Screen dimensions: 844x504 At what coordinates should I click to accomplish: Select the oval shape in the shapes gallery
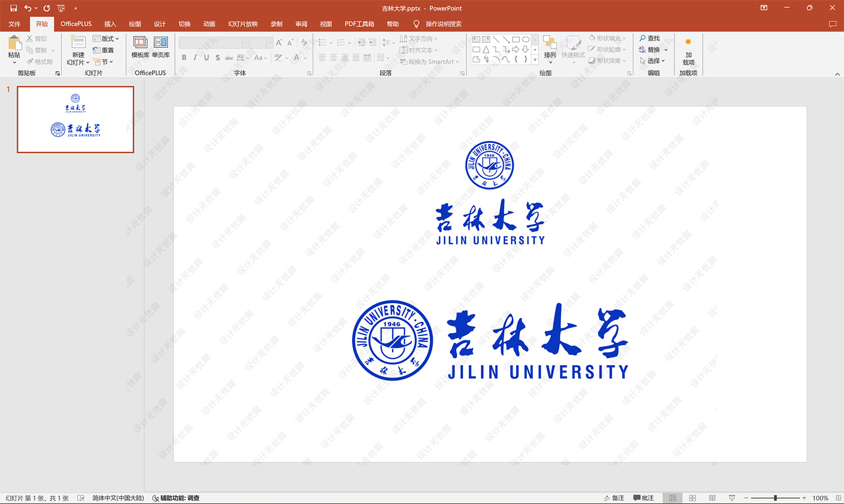[x=526, y=39]
